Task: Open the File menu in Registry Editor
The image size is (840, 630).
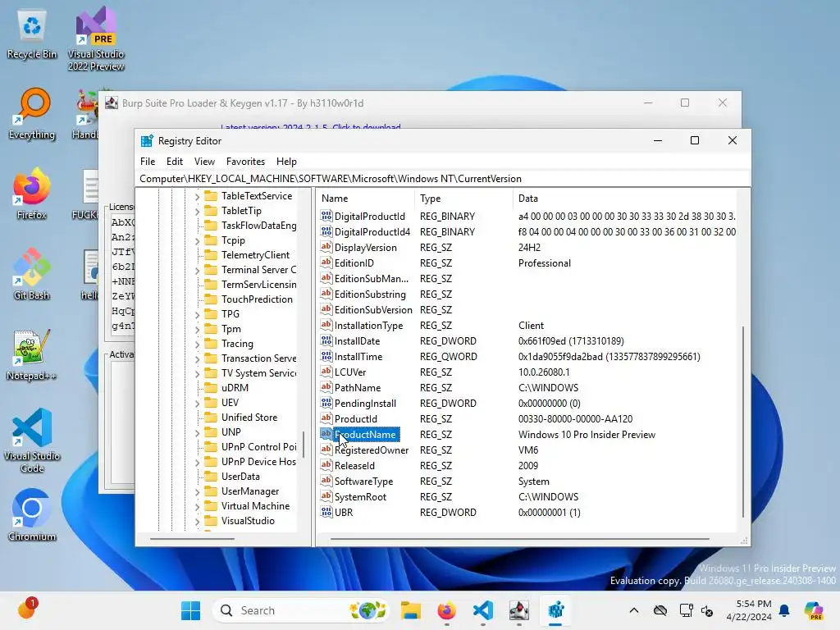Action: tap(148, 162)
